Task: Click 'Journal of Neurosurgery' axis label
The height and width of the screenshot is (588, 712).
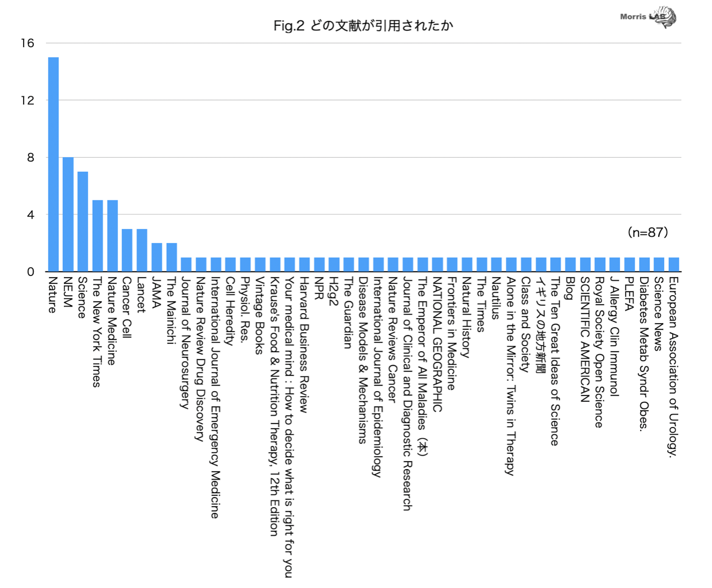Action: (185, 342)
